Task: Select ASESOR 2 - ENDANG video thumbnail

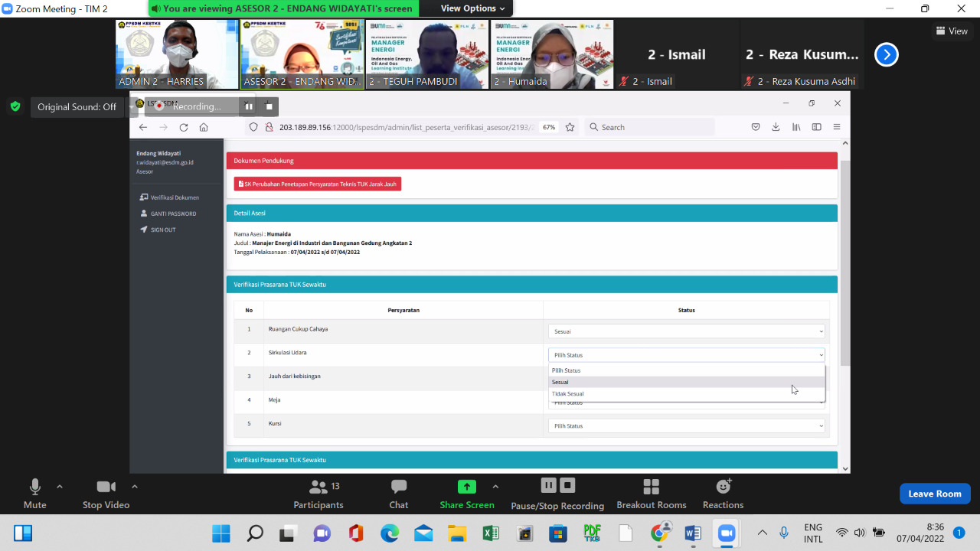Action: [302, 54]
